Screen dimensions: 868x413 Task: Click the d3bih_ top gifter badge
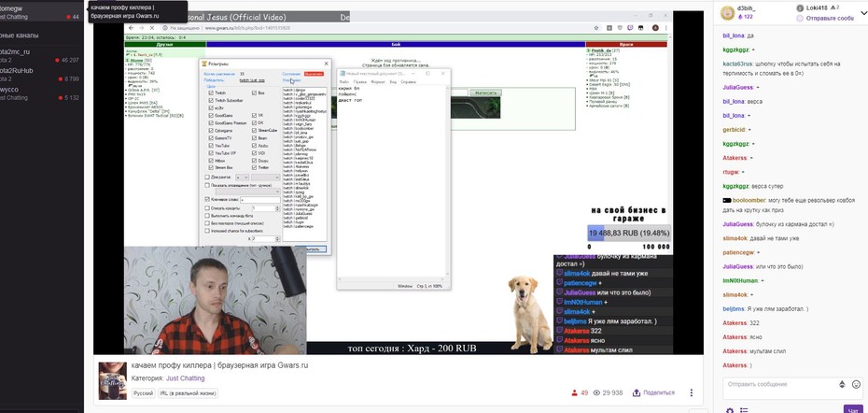point(727,13)
